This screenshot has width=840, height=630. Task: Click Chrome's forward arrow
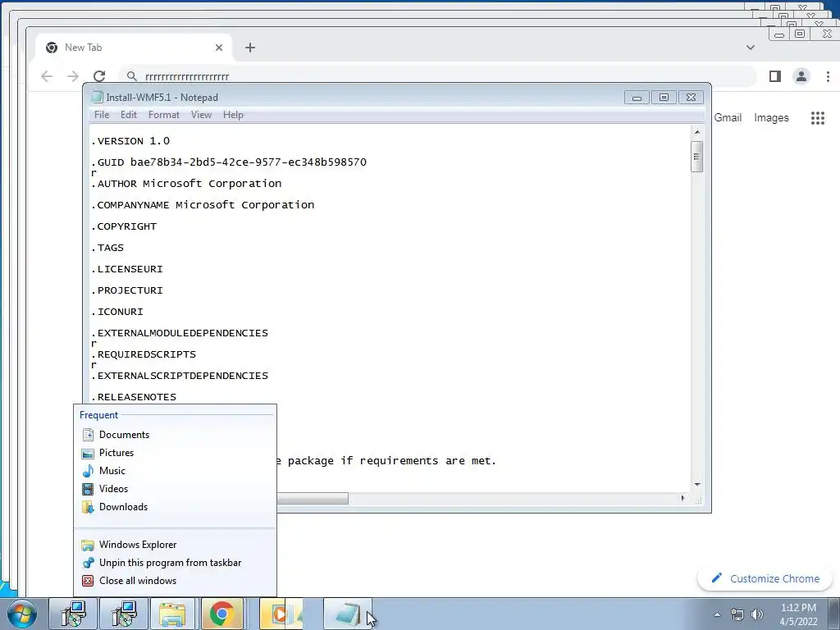pyautogui.click(x=73, y=76)
